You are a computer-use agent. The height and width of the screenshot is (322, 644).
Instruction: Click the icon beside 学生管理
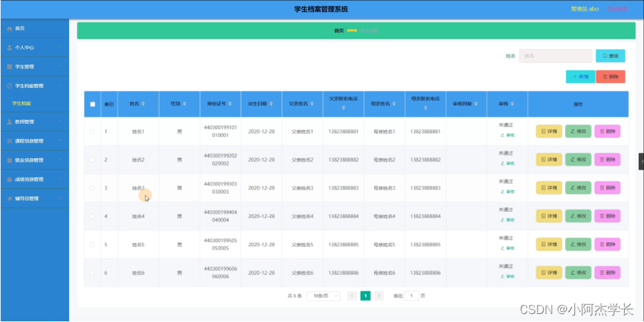pyautogui.click(x=9, y=67)
